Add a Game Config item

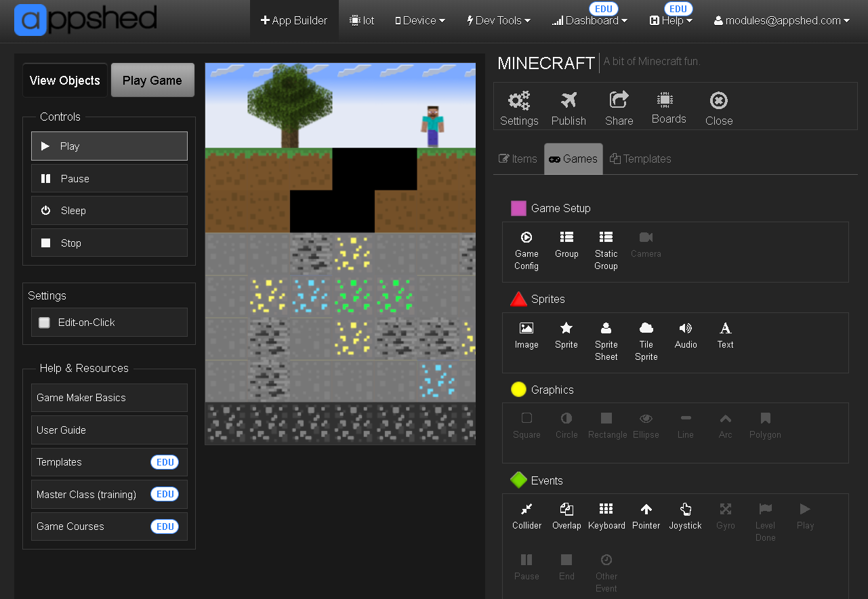tap(526, 250)
